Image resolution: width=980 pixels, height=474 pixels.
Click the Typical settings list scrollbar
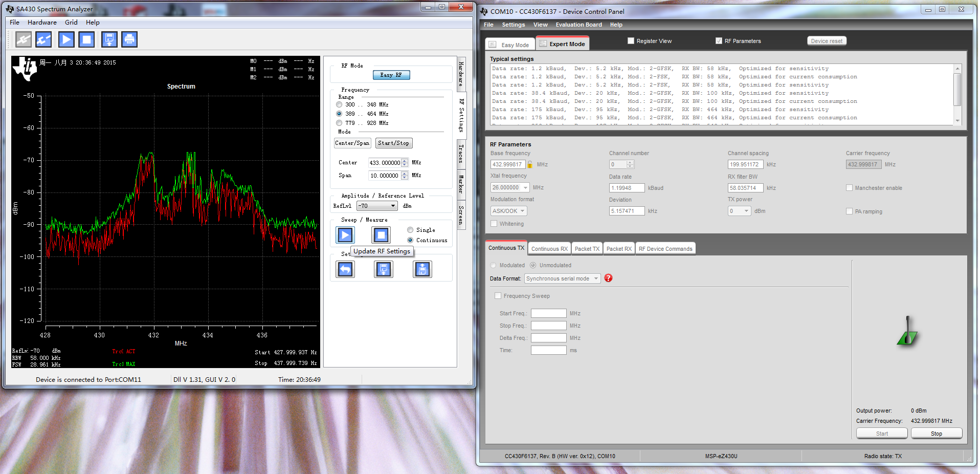click(x=957, y=94)
